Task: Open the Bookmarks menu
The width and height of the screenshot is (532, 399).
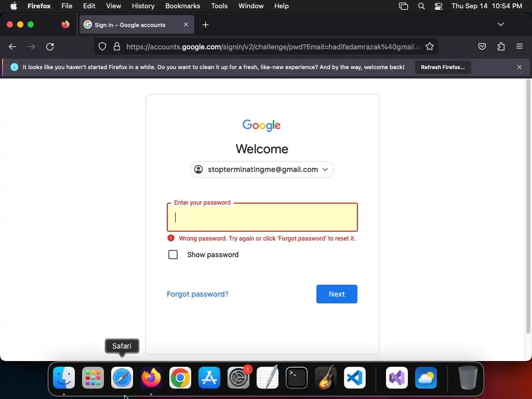Action: pos(182,6)
